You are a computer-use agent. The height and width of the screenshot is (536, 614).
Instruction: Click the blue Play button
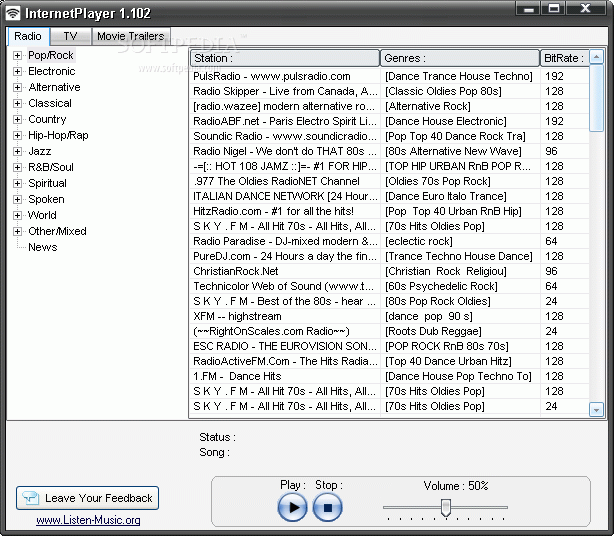(x=292, y=507)
